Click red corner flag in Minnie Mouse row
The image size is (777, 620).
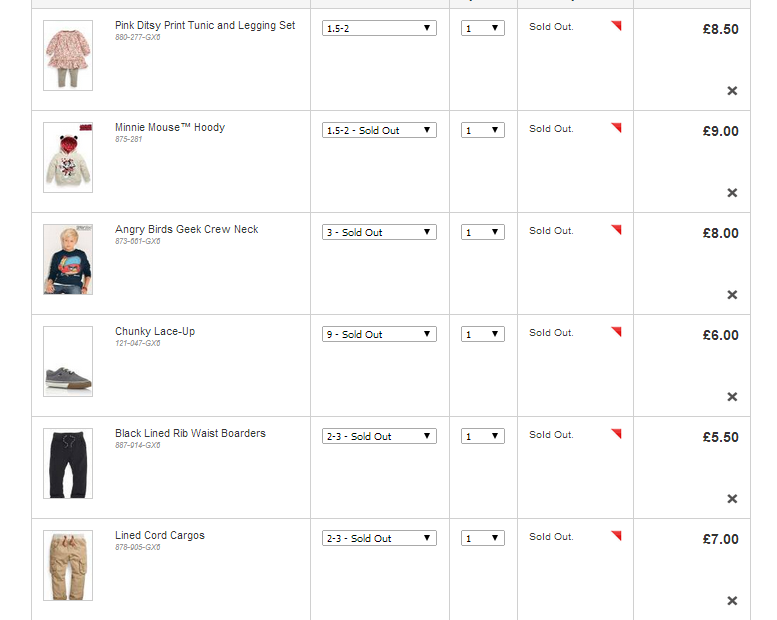click(616, 128)
